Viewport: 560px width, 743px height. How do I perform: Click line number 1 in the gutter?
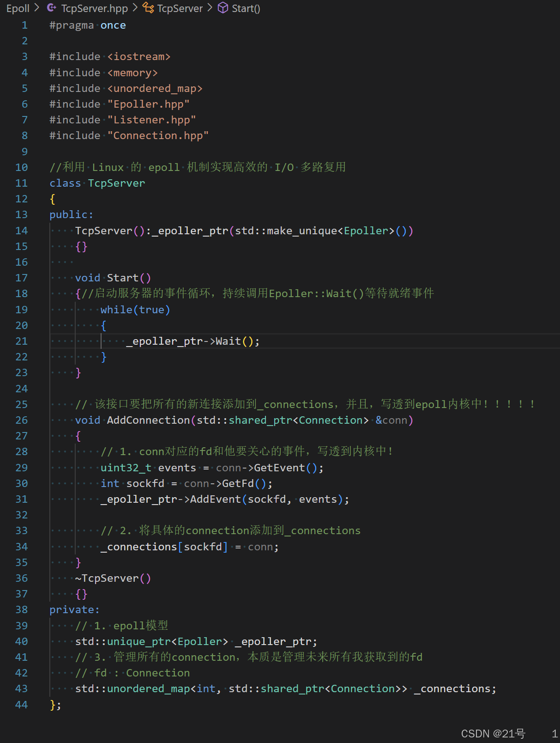click(24, 25)
